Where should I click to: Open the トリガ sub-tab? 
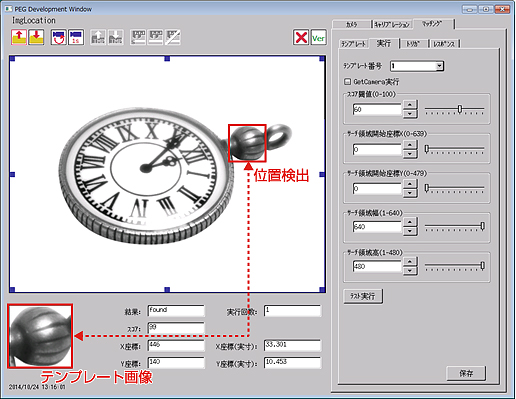(x=413, y=44)
